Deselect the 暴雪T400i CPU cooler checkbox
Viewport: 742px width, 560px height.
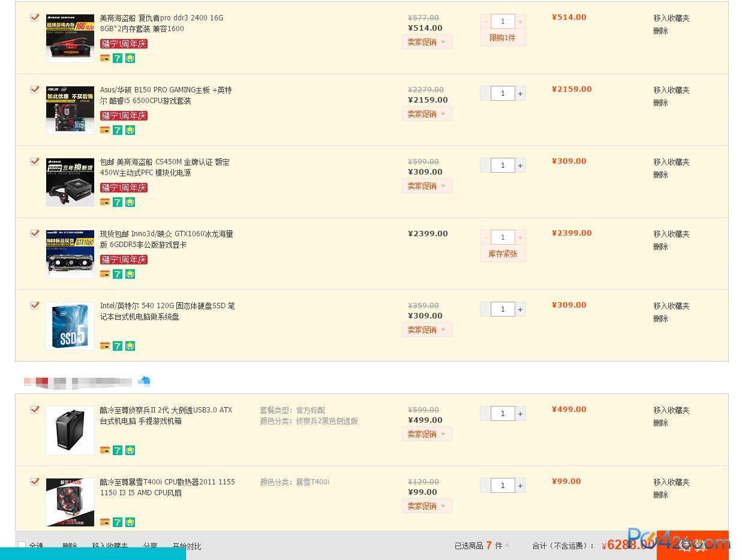click(35, 482)
